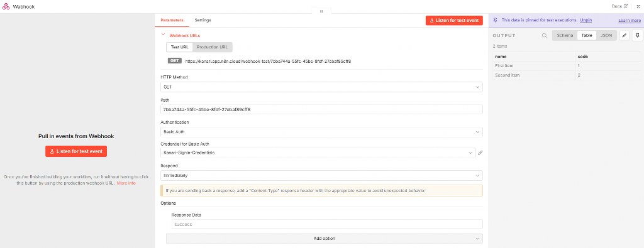Click top-right Listen for test event button
Viewport: 644px width, 248px height.
[454, 21]
